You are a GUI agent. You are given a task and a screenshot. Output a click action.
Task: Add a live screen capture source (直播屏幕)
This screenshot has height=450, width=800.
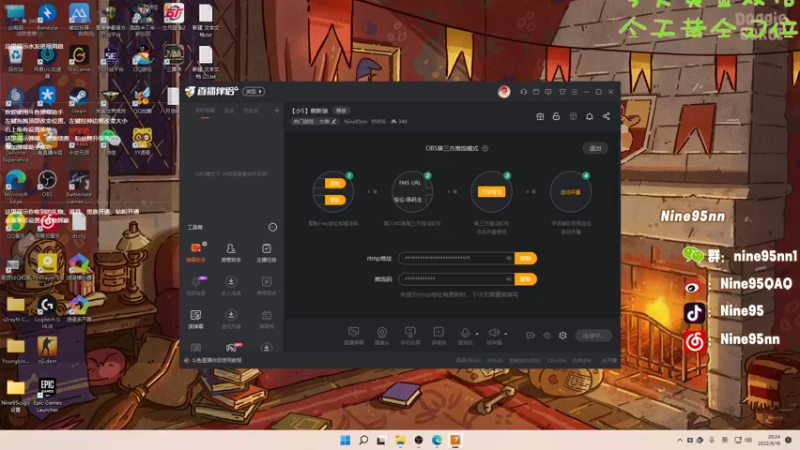353,336
